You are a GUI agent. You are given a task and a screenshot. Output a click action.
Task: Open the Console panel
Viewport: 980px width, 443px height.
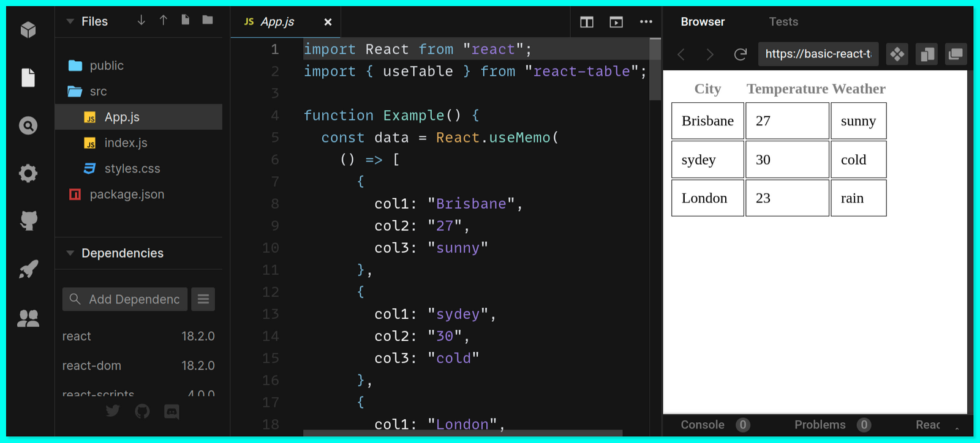[703, 425]
